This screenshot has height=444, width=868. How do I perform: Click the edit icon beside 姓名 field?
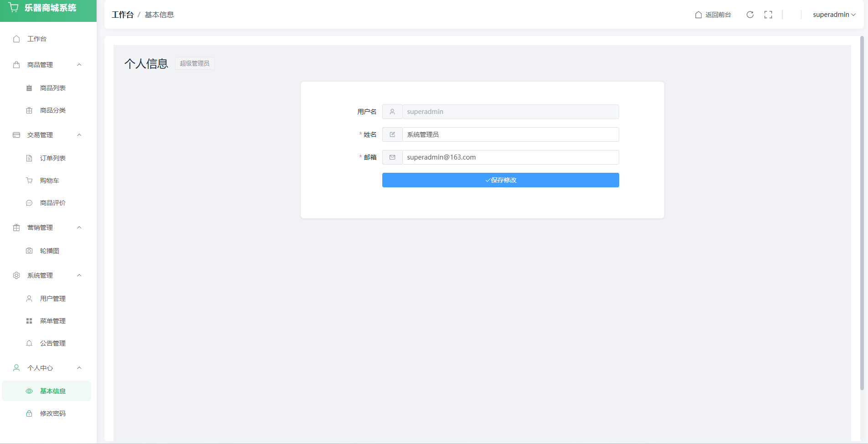(x=392, y=134)
